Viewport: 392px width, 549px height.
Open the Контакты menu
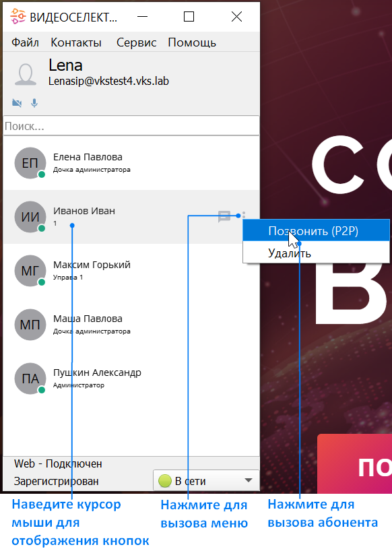tap(76, 42)
